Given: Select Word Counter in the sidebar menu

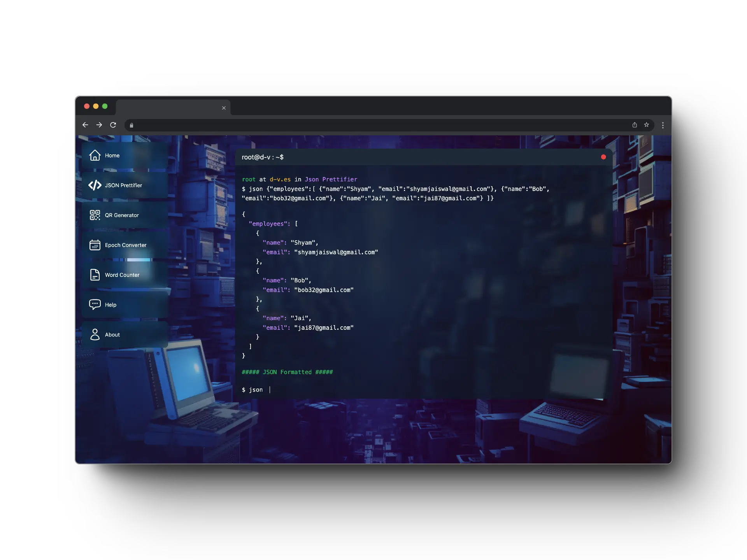Looking at the screenshot, I should click(122, 275).
